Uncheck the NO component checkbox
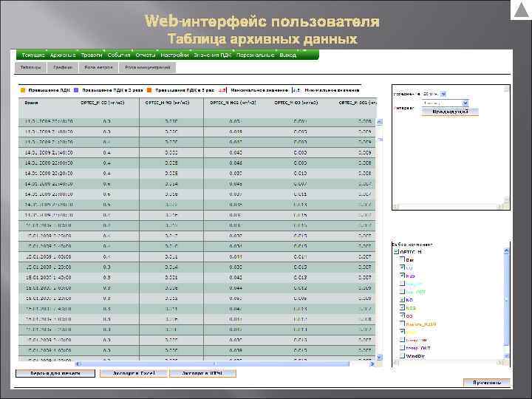 402,299
